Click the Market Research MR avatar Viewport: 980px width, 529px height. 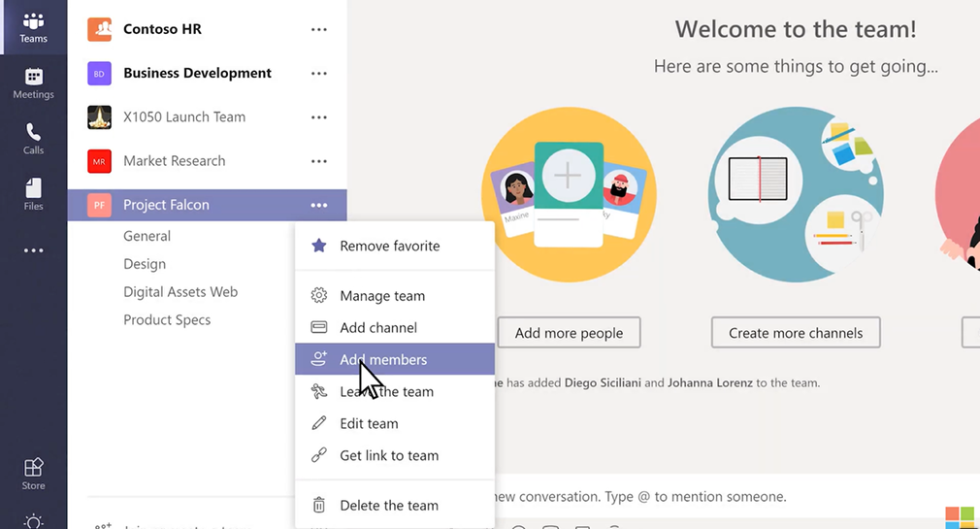(99, 161)
